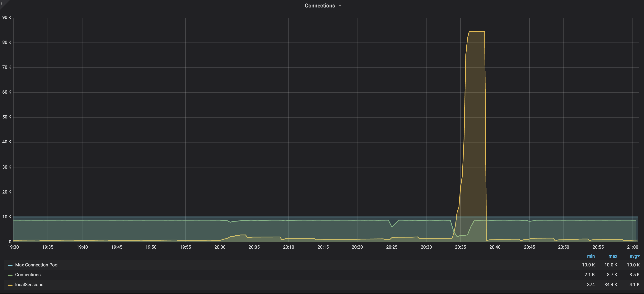The height and width of the screenshot is (294, 644).
Task: Click the 20:00 label on the time axis
Action: 220,247
